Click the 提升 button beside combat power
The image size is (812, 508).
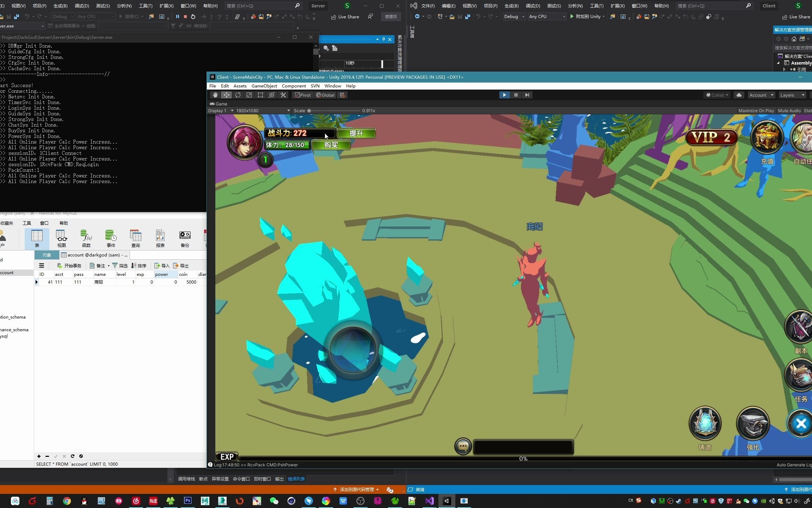click(356, 133)
